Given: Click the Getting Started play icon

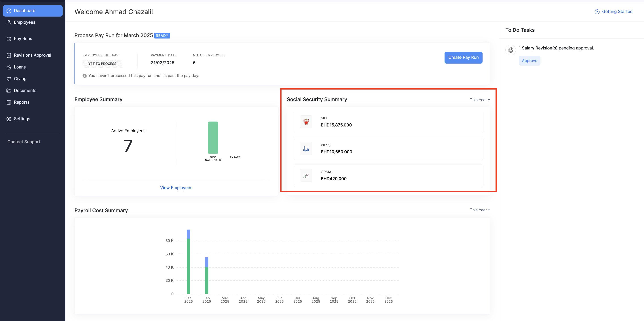Looking at the screenshot, I should pos(597,12).
